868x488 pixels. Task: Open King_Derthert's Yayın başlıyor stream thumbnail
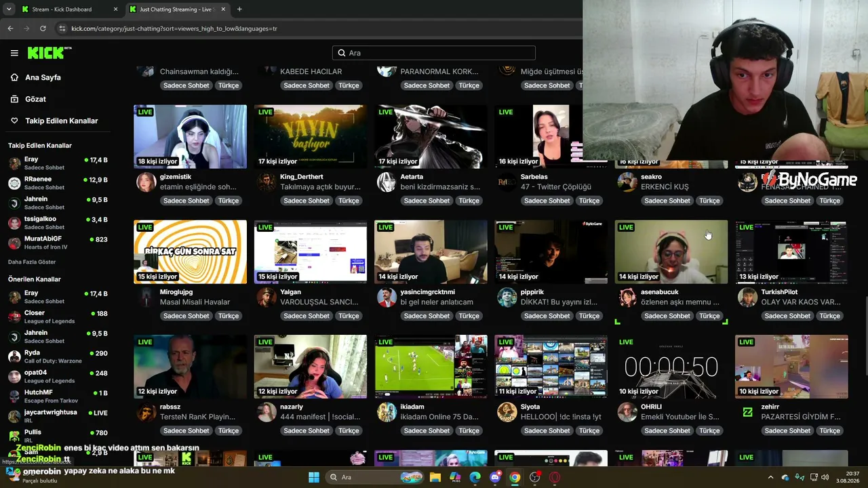(311, 136)
